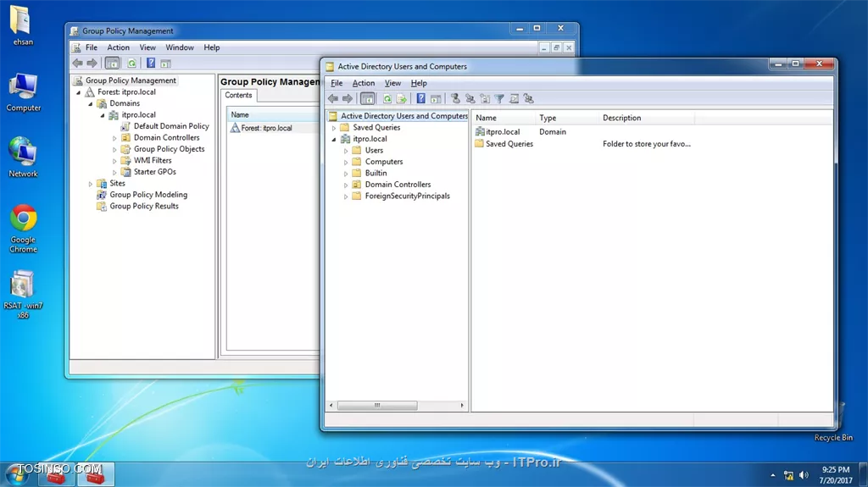Click Export List icon in Active Directory toolbar
Screen dimensions: 868x487
(402, 98)
